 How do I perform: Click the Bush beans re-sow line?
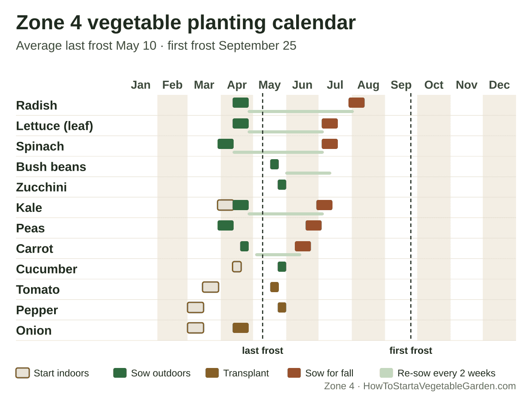[308, 173]
